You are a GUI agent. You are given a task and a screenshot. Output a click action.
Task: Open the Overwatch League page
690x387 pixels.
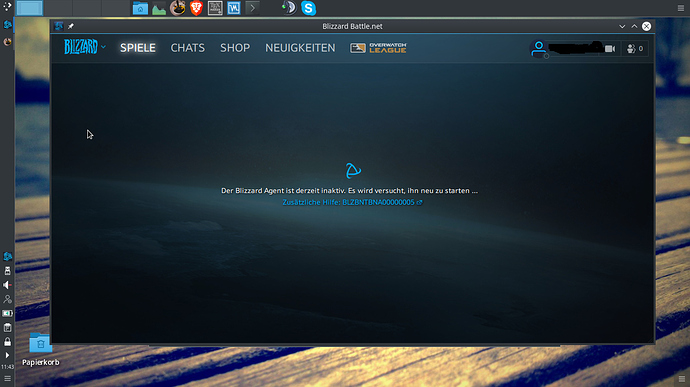click(378, 48)
